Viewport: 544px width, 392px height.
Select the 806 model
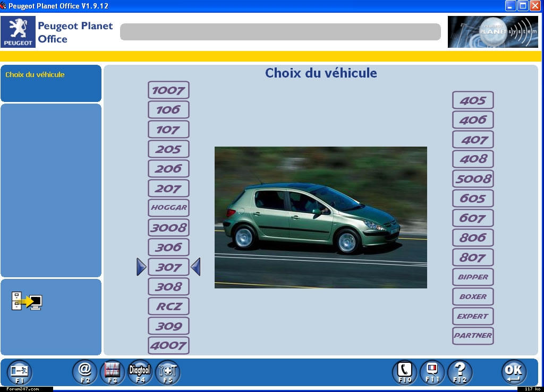pyautogui.click(x=473, y=238)
